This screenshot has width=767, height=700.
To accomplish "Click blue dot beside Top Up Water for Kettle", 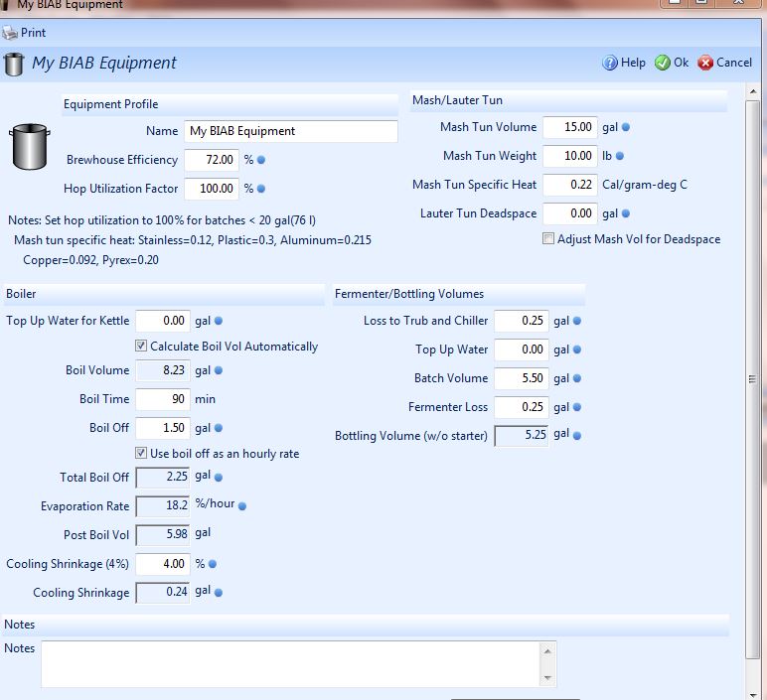I will click(219, 321).
